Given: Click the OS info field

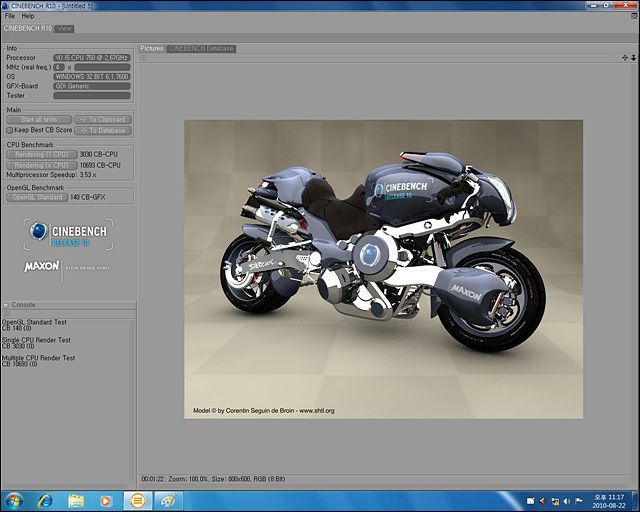Looking at the screenshot, I should tap(92, 76).
